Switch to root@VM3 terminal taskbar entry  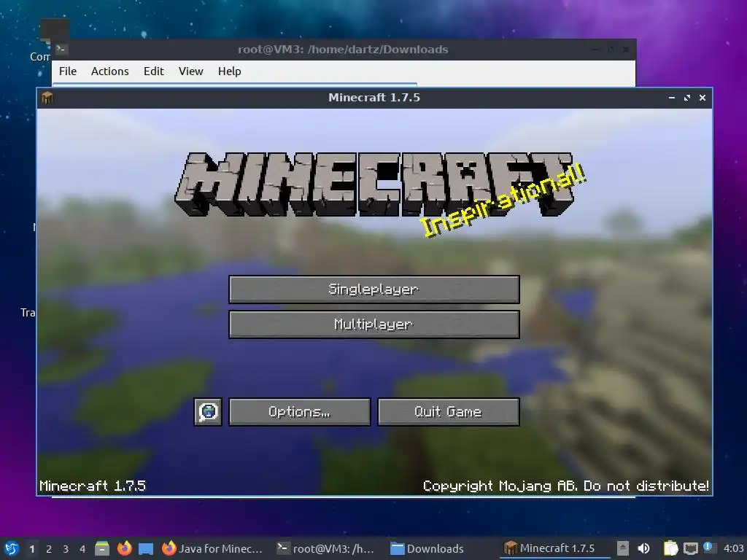[x=326, y=548]
